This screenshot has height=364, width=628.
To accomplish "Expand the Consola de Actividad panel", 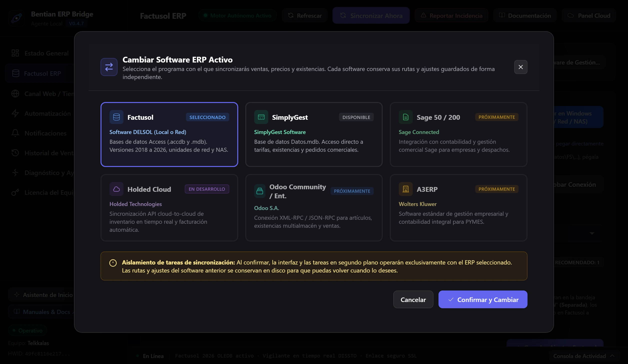I will click(x=584, y=356).
